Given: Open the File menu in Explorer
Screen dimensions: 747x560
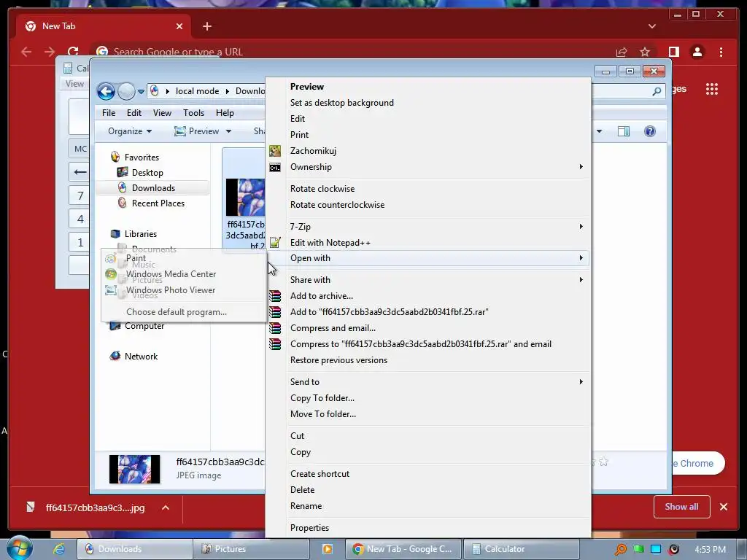Looking at the screenshot, I should click(x=109, y=113).
